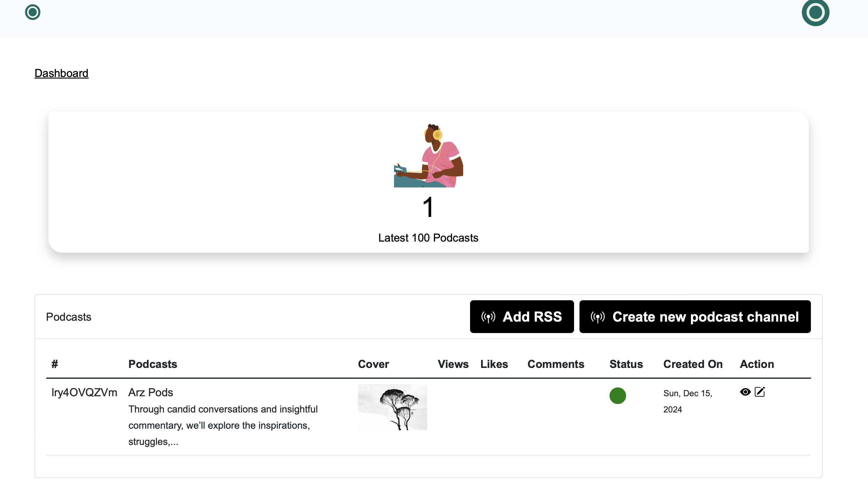Click the podcast count number 1

[428, 207]
